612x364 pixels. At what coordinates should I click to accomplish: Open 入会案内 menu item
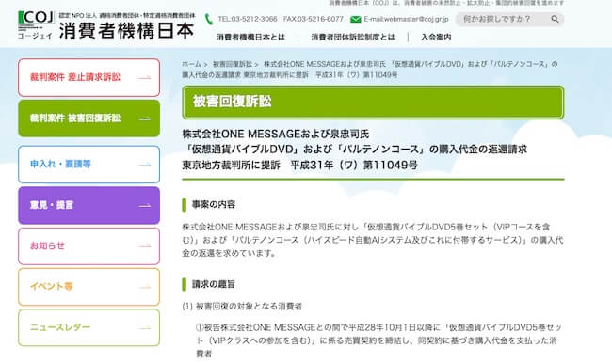436,37
